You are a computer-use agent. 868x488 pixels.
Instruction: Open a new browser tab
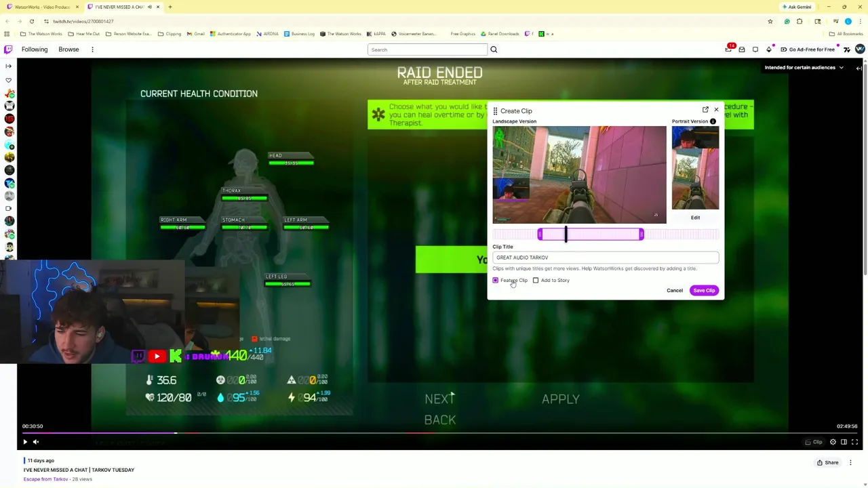pyautogui.click(x=170, y=7)
